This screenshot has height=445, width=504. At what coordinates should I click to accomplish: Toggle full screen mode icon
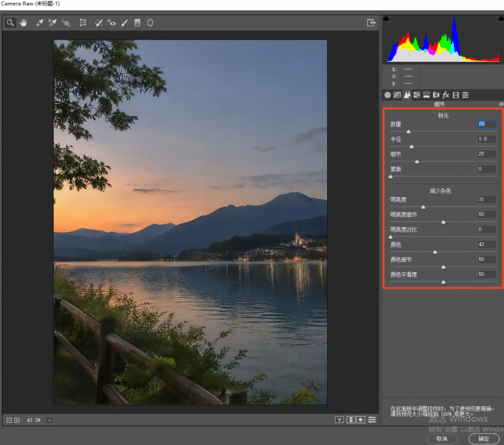[x=371, y=23]
